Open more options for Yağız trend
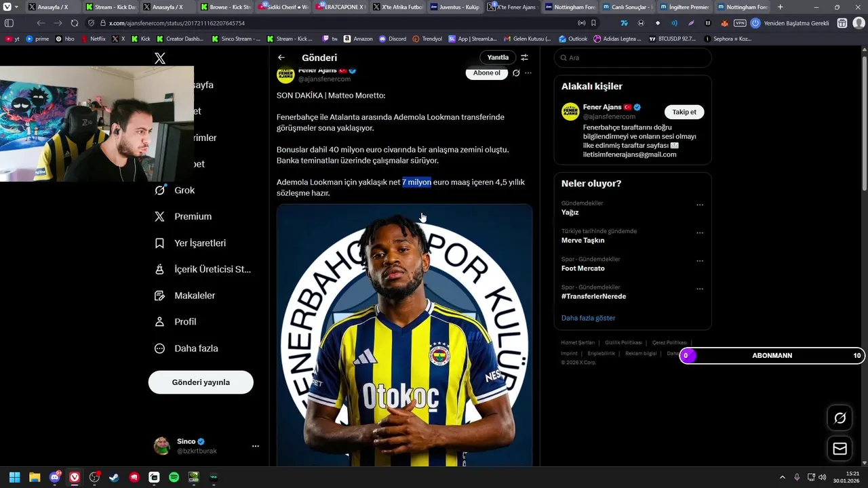The image size is (868, 488). pos(700,205)
